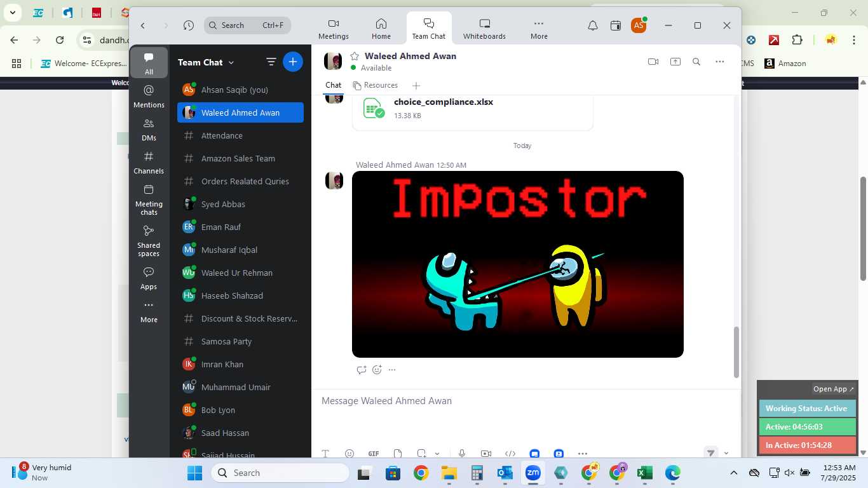Add a new tab with plus icon
This screenshot has height=488, width=868.
coord(416,86)
